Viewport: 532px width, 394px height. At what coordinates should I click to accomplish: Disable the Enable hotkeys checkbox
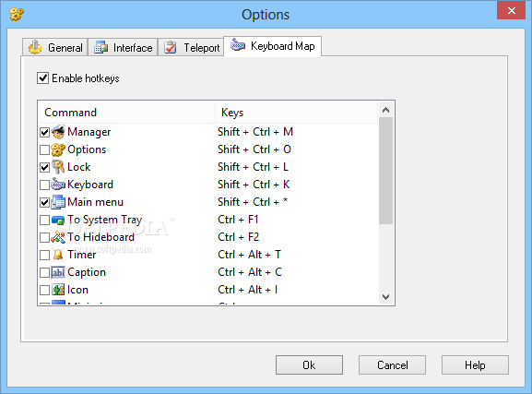[42, 78]
